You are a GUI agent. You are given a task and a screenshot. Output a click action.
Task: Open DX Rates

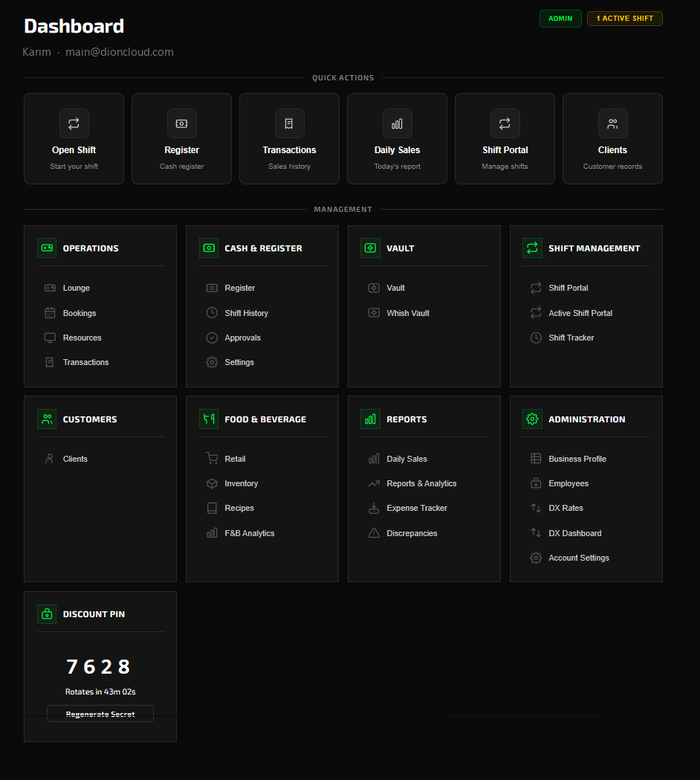point(565,508)
